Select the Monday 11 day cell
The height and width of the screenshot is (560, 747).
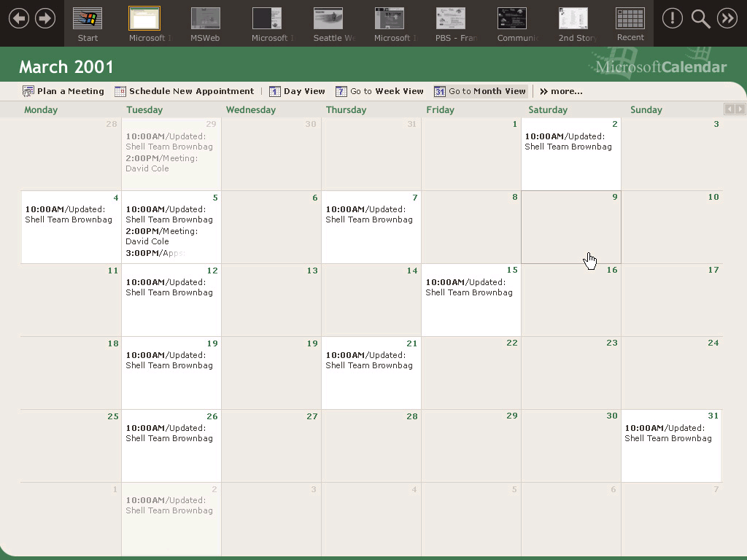point(71,300)
